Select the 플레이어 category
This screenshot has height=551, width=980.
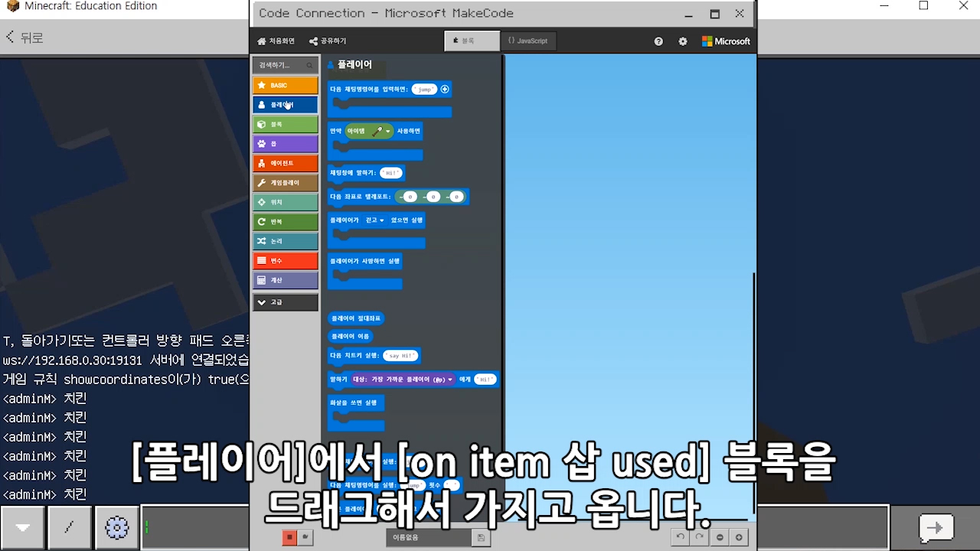tap(285, 105)
